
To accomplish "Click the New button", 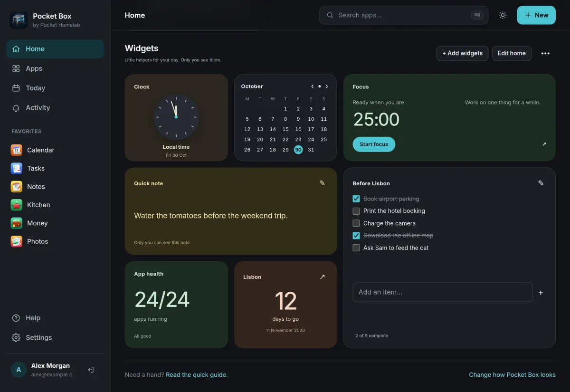I will pos(536,15).
